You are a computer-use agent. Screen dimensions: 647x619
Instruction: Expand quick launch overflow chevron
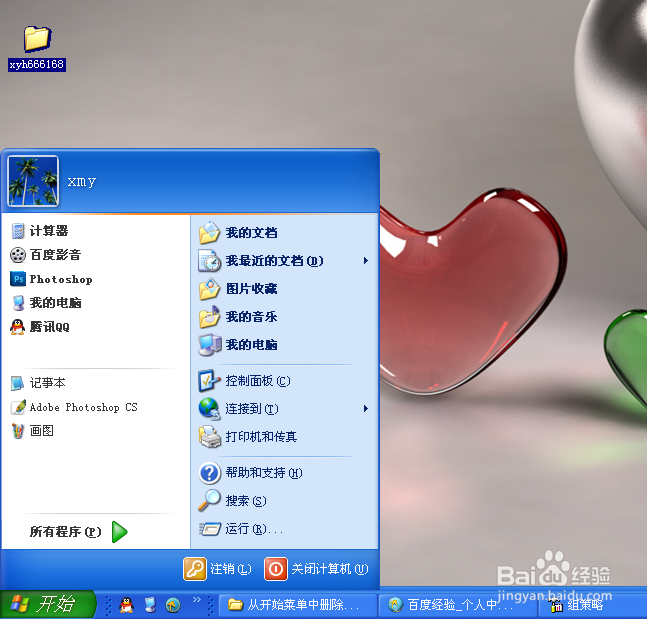(x=197, y=599)
